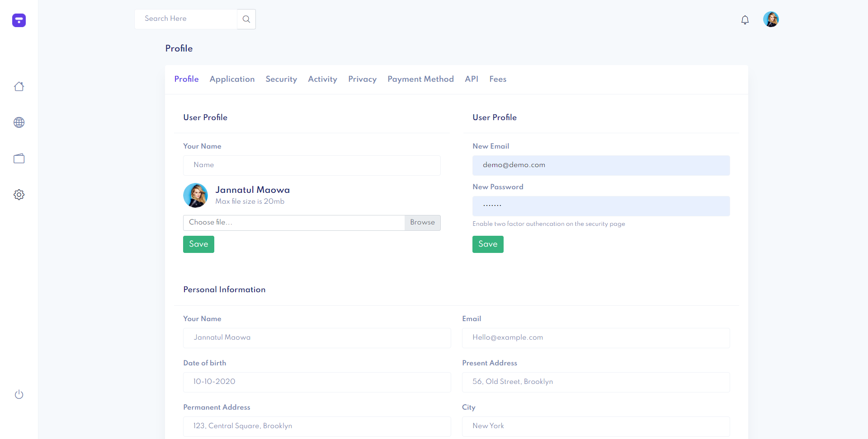Open the wallet icon in sidebar

tap(19, 159)
